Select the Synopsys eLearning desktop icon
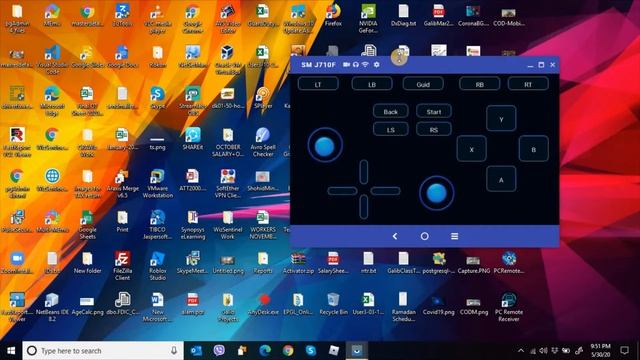 pyautogui.click(x=193, y=225)
